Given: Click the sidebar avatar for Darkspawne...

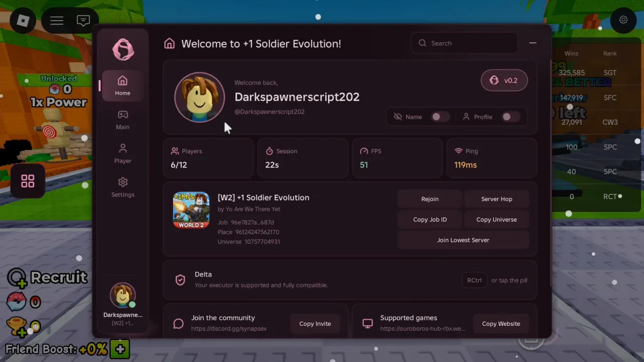Looking at the screenshot, I should click(123, 296).
